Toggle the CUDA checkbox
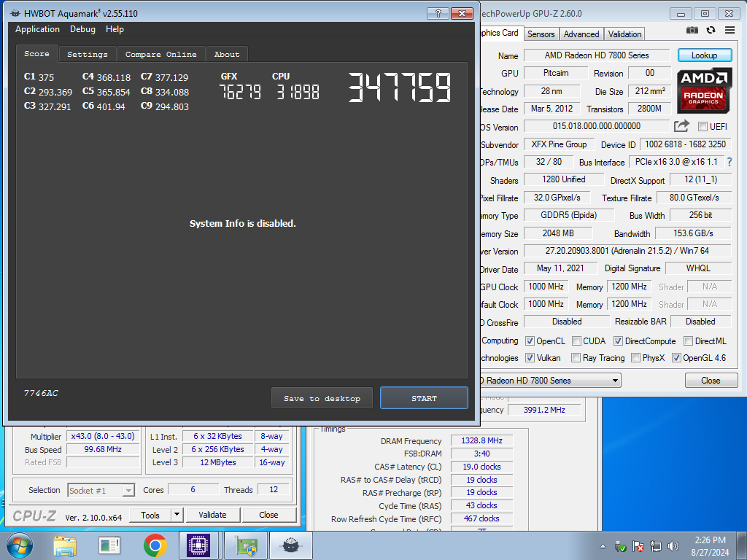This screenshot has width=747, height=560. (x=576, y=341)
